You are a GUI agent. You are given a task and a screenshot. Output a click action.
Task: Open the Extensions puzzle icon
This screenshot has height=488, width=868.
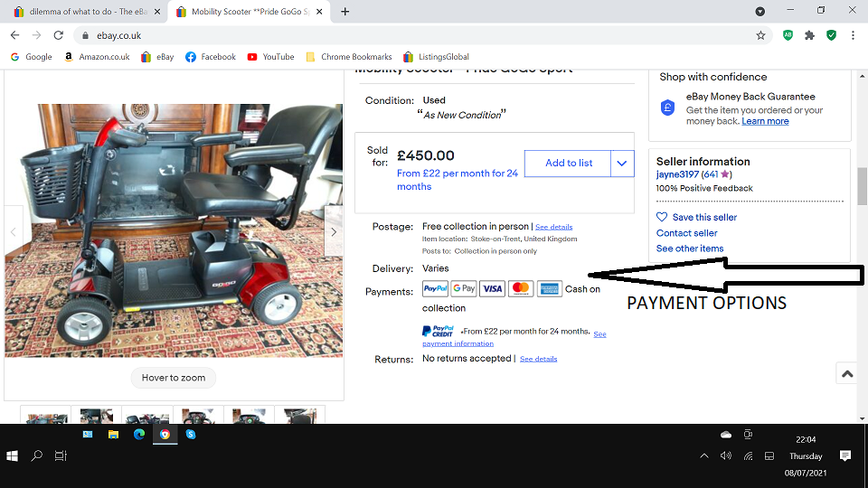pyautogui.click(x=809, y=35)
